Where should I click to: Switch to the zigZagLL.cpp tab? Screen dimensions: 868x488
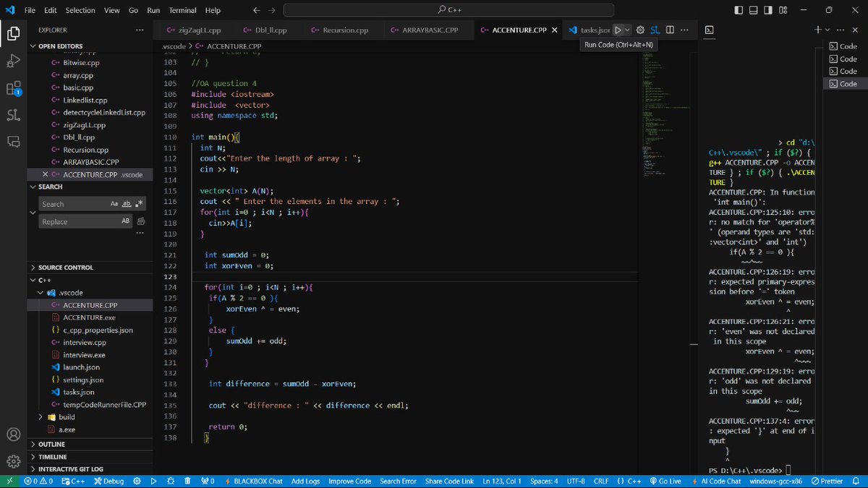(193, 30)
